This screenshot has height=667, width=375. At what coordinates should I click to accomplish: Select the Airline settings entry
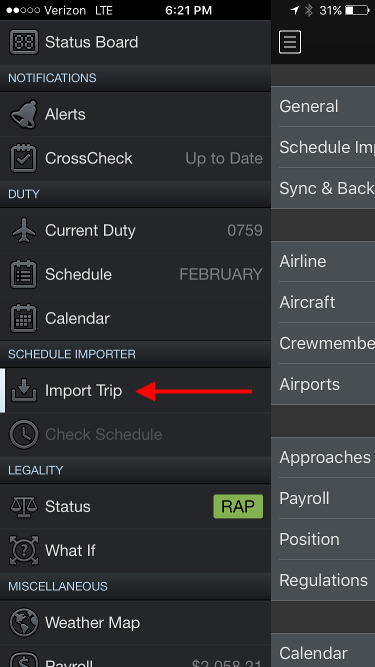323,261
